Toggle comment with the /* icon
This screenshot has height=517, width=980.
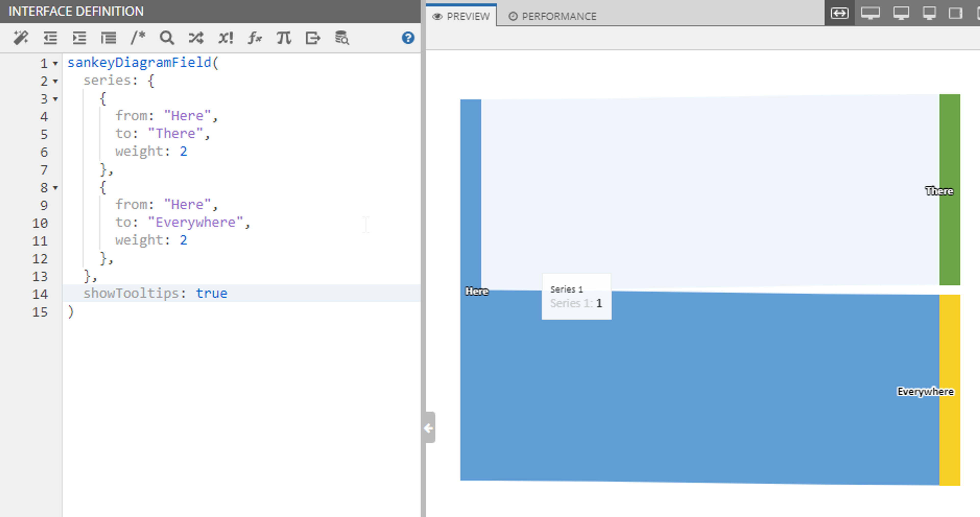[138, 38]
